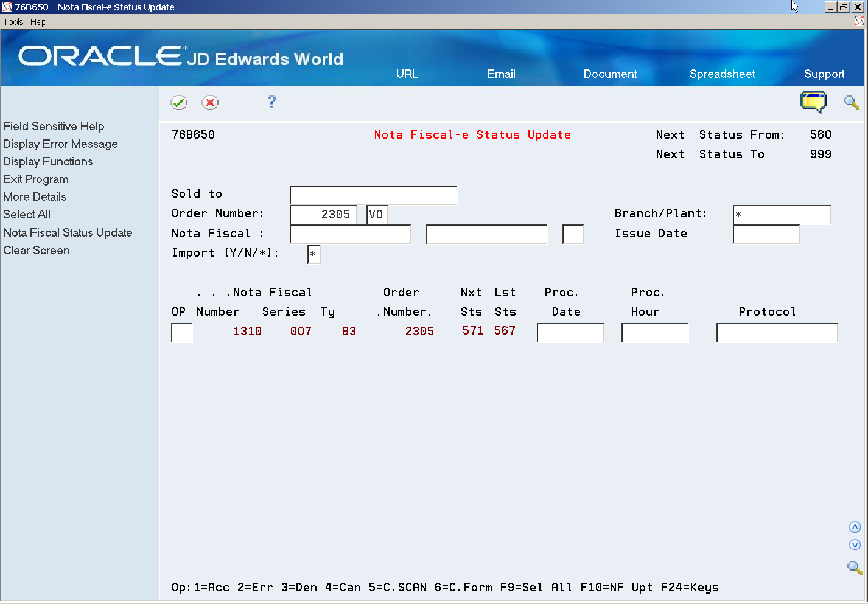Click the small third Nota Fiscal field

pos(573,234)
